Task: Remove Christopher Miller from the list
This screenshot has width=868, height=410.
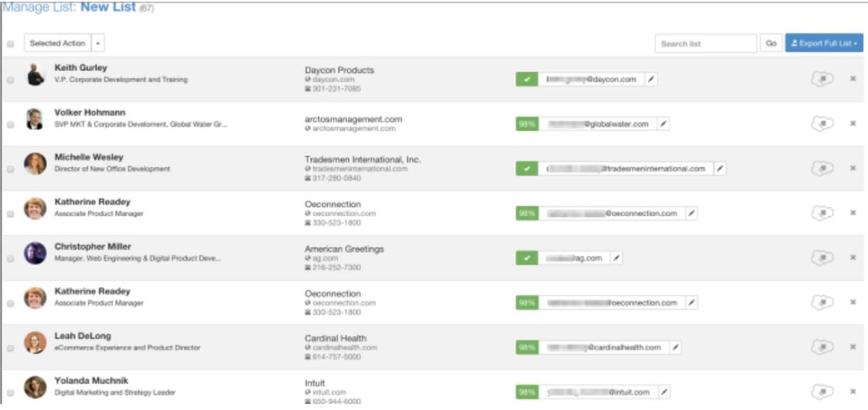Action: (853, 257)
